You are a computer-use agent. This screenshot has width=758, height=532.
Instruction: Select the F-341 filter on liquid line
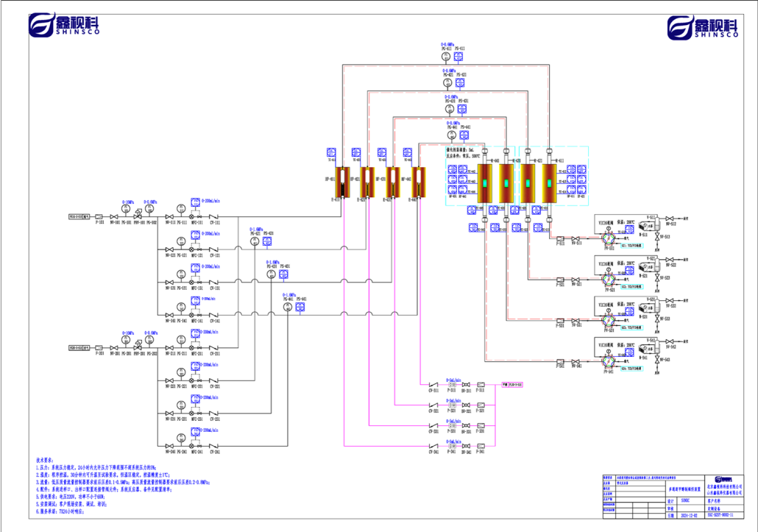click(x=480, y=446)
